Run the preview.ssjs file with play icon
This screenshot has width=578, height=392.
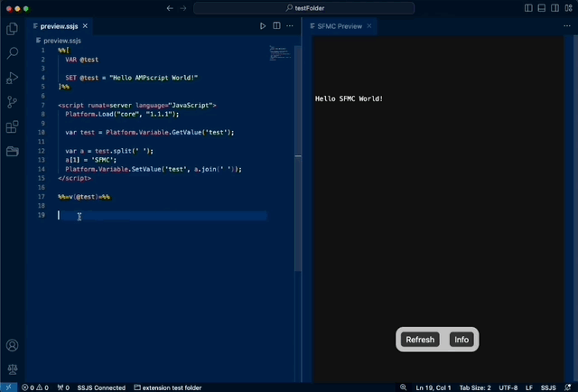(x=263, y=26)
